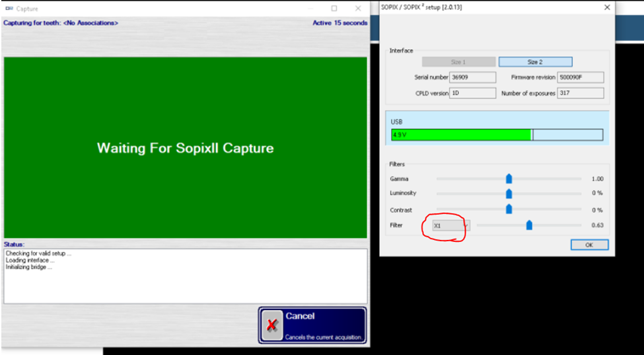This screenshot has height=355, width=644.
Task: Click the Serial number field
Action: click(473, 77)
